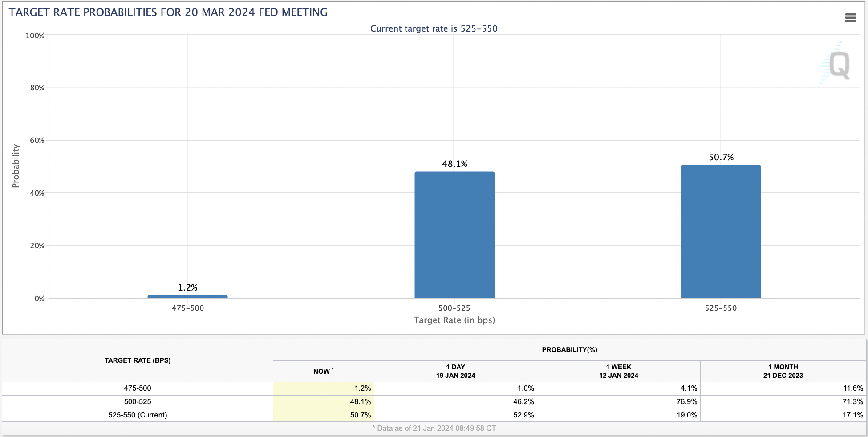This screenshot has height=437, width=868.
Task: Click the chart title for 20 Mar 2024 meeting
Action: click(168, 12)
